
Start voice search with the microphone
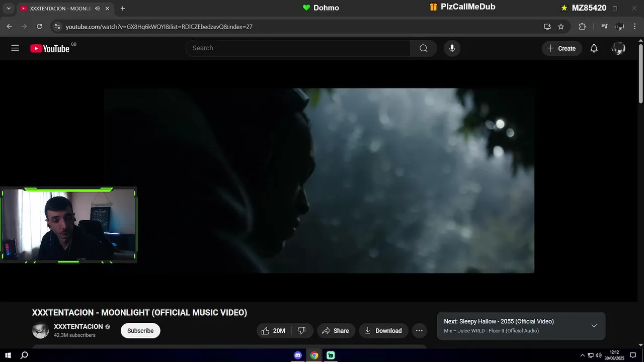[452, 48]
